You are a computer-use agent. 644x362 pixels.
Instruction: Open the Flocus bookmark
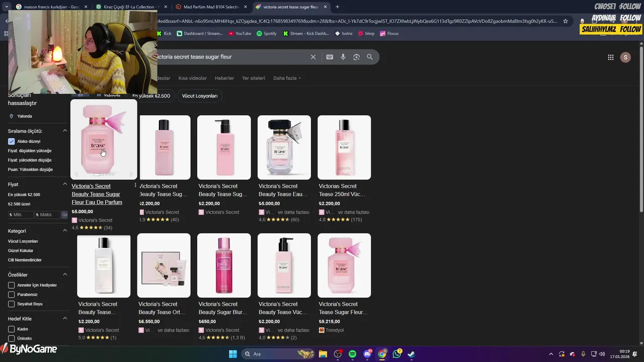point(389,34)
